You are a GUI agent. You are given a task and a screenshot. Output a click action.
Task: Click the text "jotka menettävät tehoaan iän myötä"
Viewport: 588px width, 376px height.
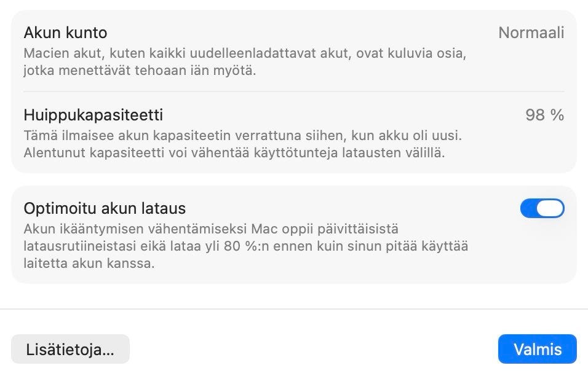pos(139,70)
